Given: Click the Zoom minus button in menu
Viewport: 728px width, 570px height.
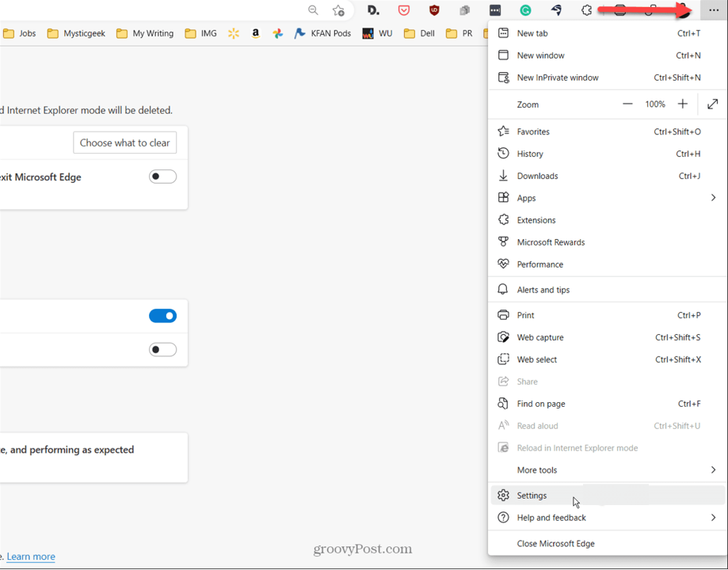Looking at the screenshot, I should tap(627, 104).
